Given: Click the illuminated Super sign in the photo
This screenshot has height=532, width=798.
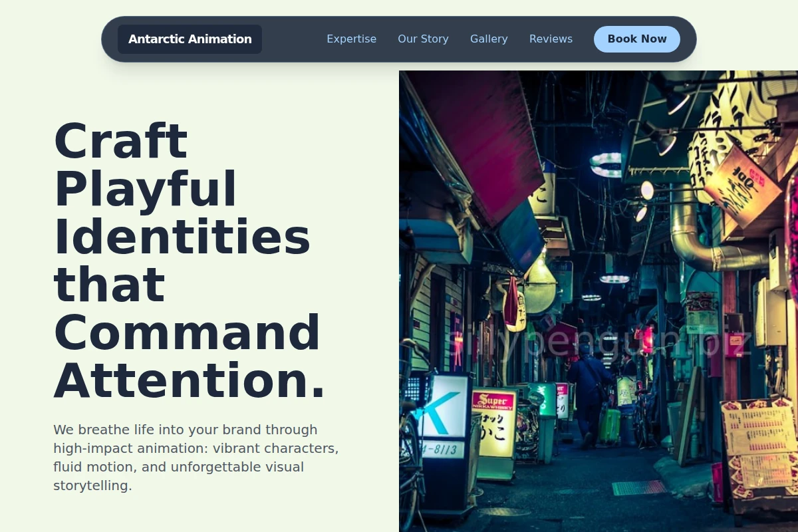Looking at the screenshot, I should [494, 423].
